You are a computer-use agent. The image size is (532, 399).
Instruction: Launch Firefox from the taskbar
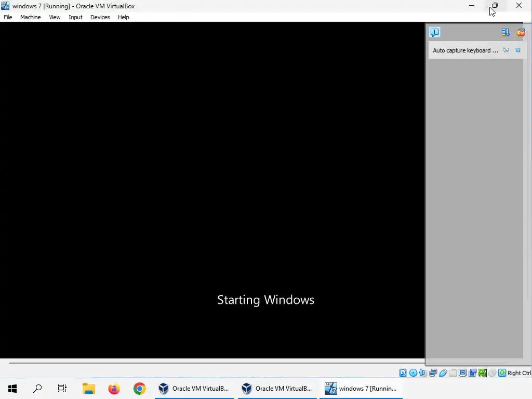[x=114, y=389]
